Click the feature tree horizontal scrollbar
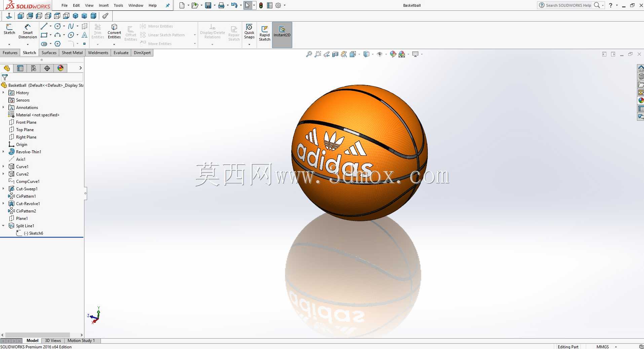The width and height of the screenshot is (644, 349). [x=38, y=335]
